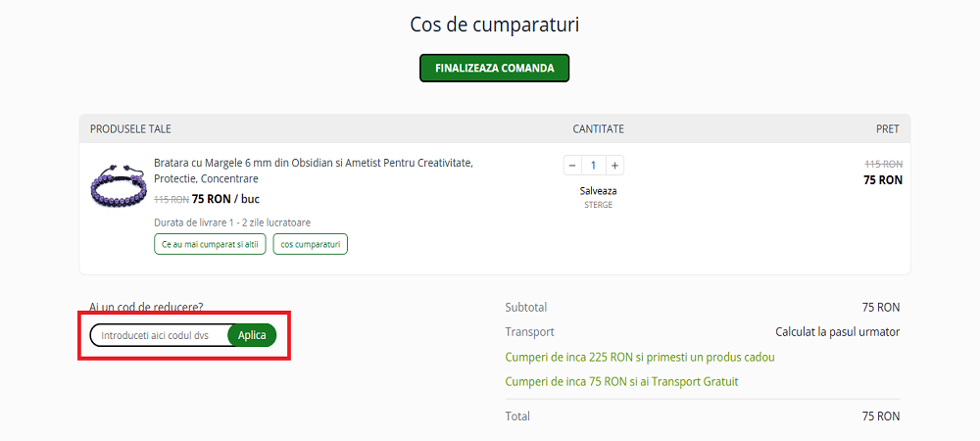Click the 'Cos de cumparaturi' page heading
The image size is (980, 441).
pos(494,24)
